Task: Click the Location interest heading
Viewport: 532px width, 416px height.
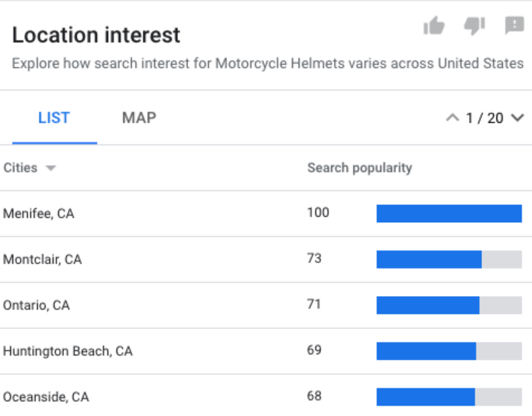Action: (96, 35)
